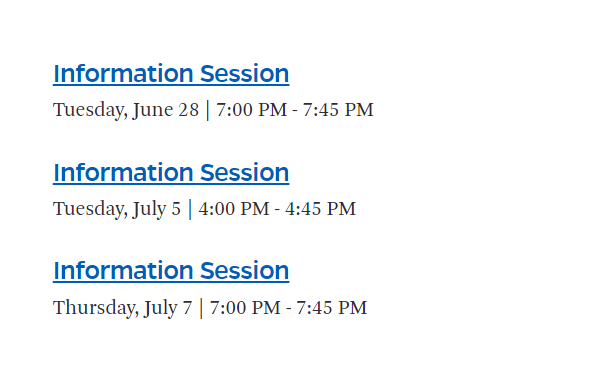
Task: Select the '4:00 PM - 4:45 PM' time range
Action: point(277,209)
